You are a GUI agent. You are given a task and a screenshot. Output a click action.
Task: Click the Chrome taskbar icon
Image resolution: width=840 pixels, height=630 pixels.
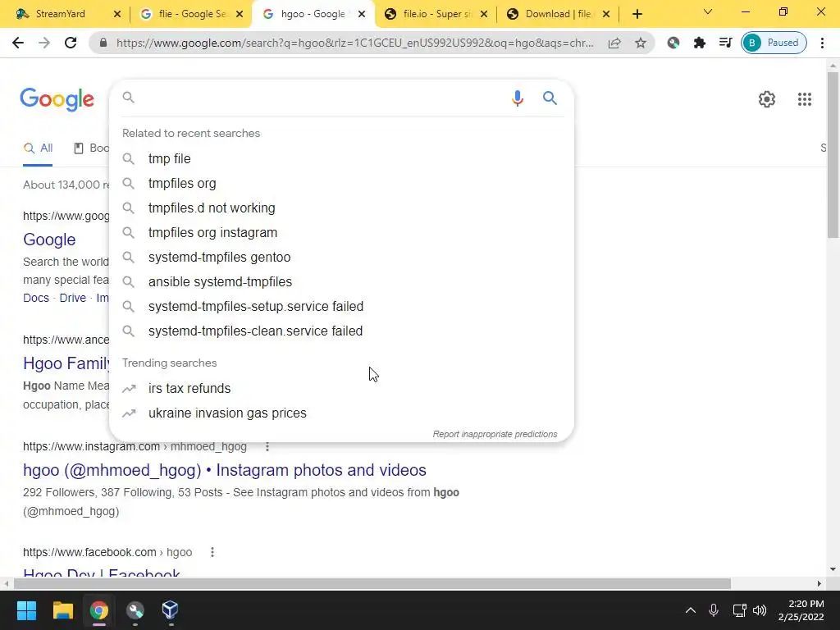98,610
